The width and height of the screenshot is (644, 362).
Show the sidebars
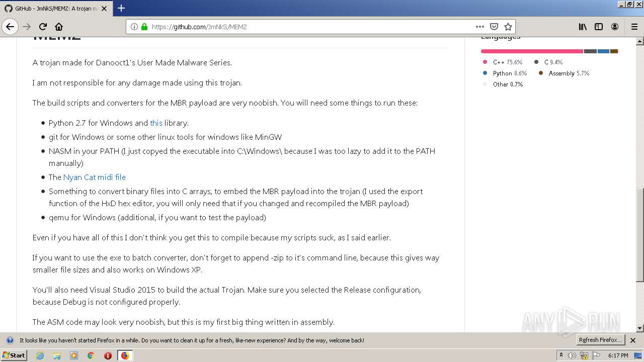599,27
